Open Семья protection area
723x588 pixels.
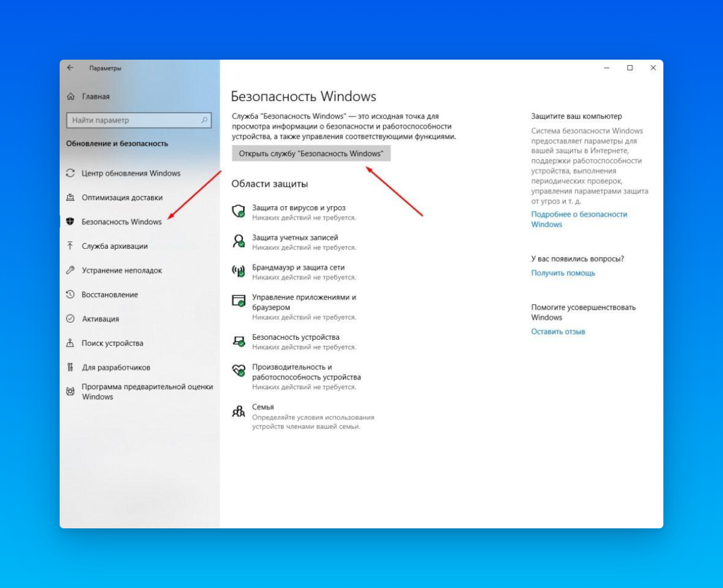point(263,407)
